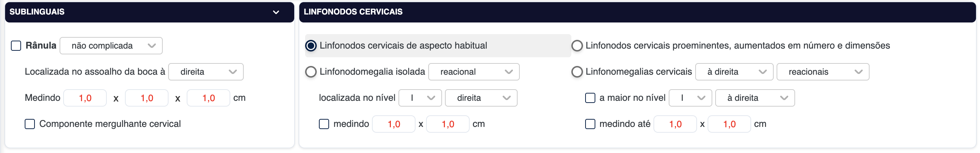The width and height of the screenshot is (980, 153).
Task: Enable the Rânula checkbox
Action: [x=16, y=46]
